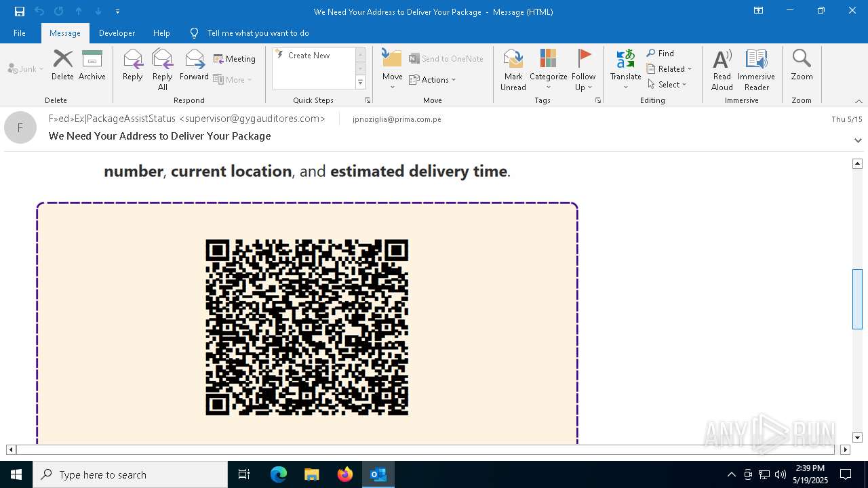Open the Junk dropdown
This screenshot has height=488, width=868.
click(x=26, y=68)
